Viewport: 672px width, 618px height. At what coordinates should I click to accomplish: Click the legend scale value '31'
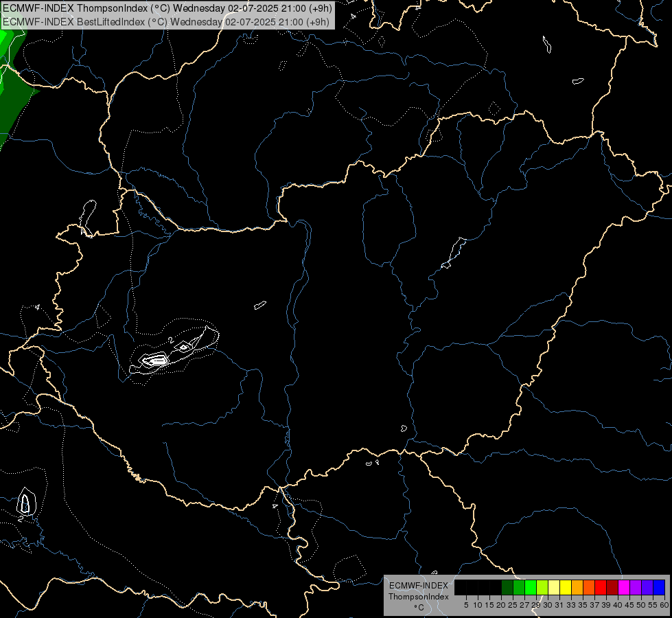tap(559, 605)
